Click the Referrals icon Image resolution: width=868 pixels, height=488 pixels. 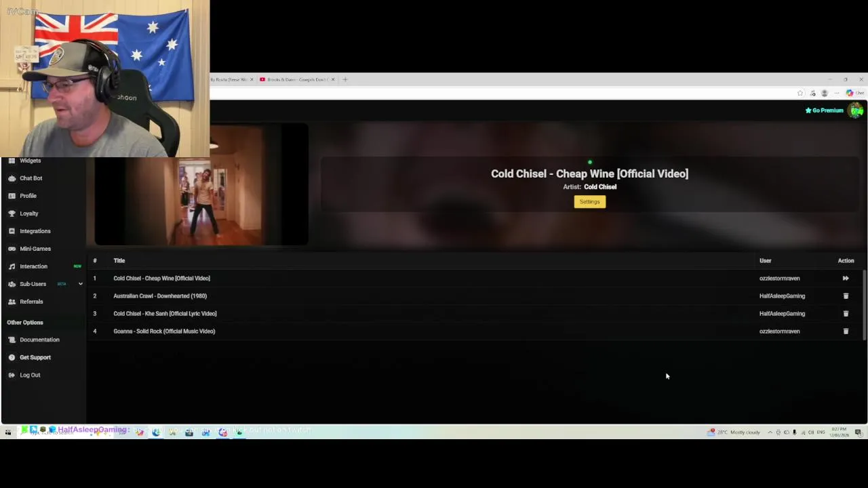pos(12,302)
